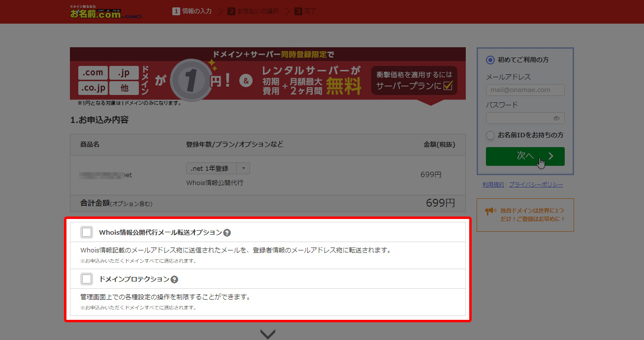Click the megaphone icon in the orange notice
The height and width of the screenshot is (340, 644).
click(x=490, y=211)
